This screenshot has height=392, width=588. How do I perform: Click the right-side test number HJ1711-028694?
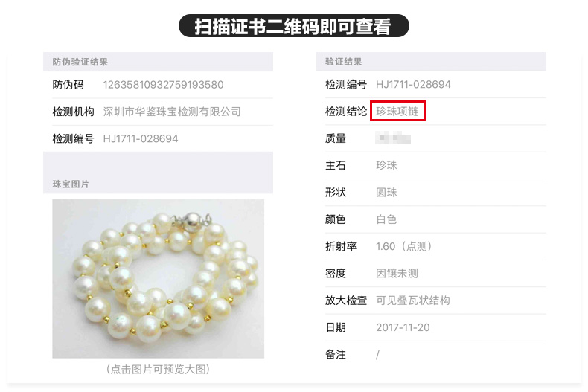(413, 84)
